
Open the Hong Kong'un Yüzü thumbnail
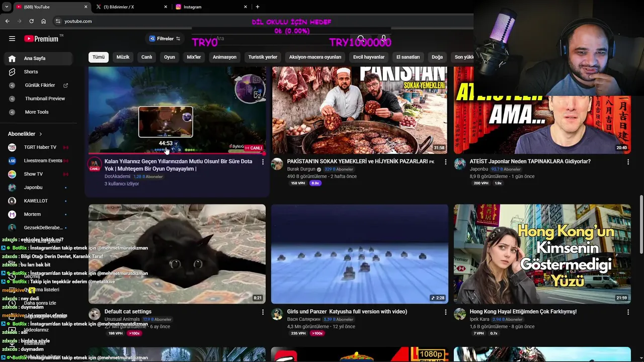point(542,254)
